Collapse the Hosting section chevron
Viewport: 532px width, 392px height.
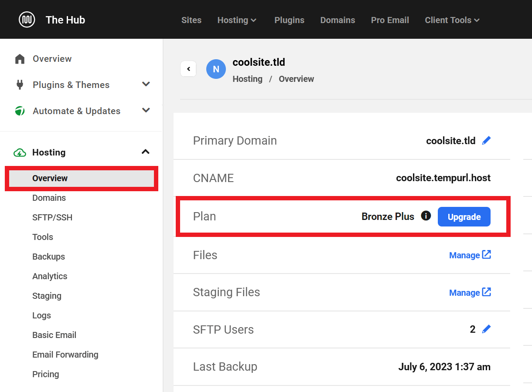(146, 152)
